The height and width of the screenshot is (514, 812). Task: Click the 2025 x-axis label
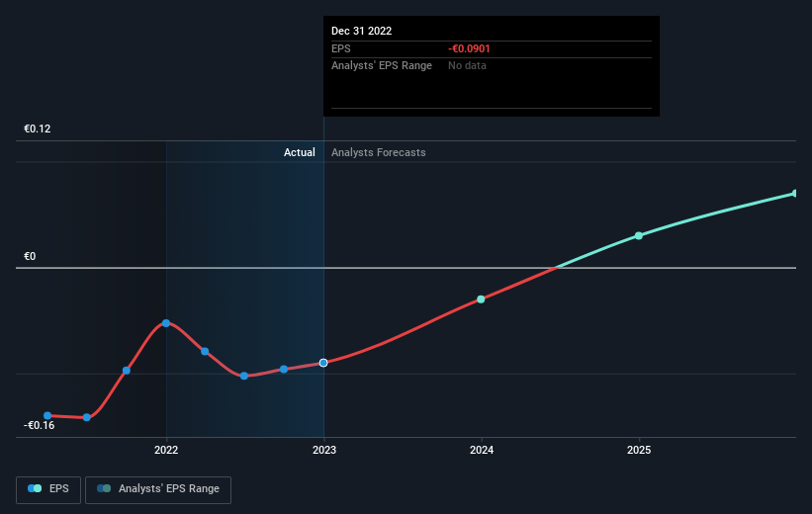pyautogui.click(x=639, y=450)
